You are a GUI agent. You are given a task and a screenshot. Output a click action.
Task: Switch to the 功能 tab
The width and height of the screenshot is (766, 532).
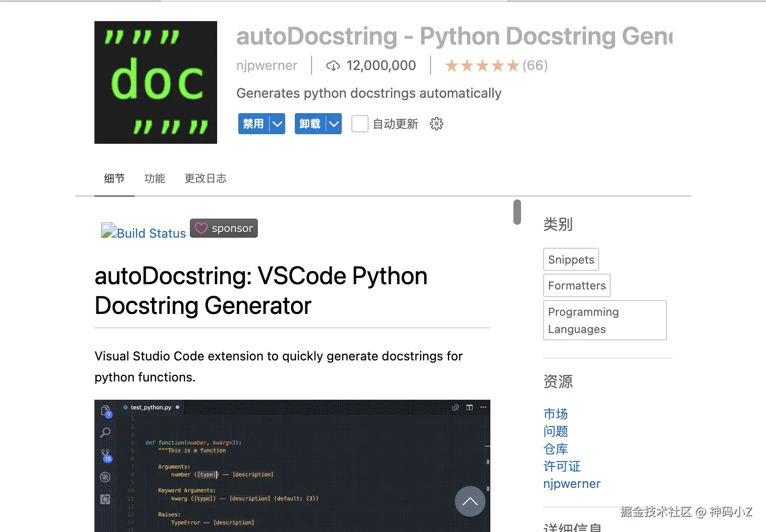[x=154, y=178]
